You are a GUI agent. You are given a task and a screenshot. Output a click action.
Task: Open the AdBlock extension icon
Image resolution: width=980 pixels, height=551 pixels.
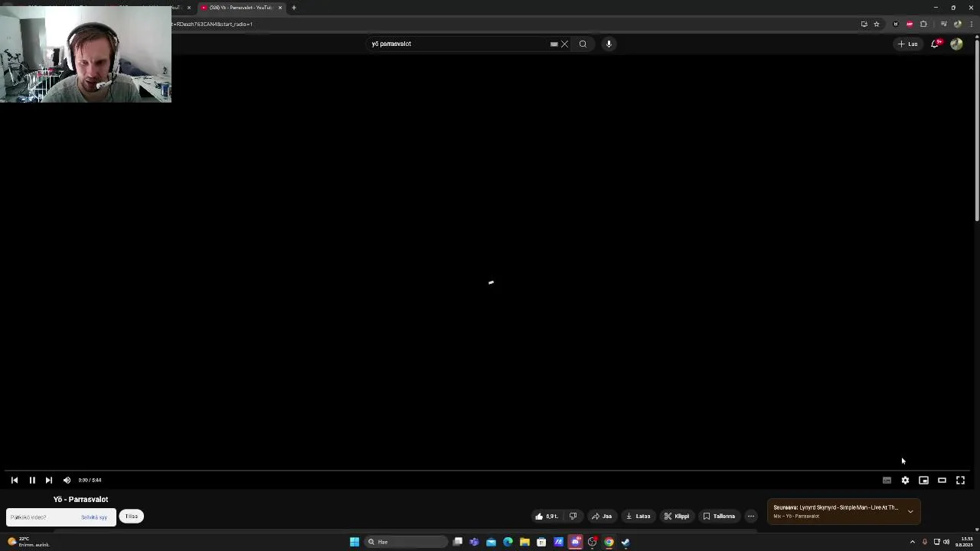(x=910, y=24)
